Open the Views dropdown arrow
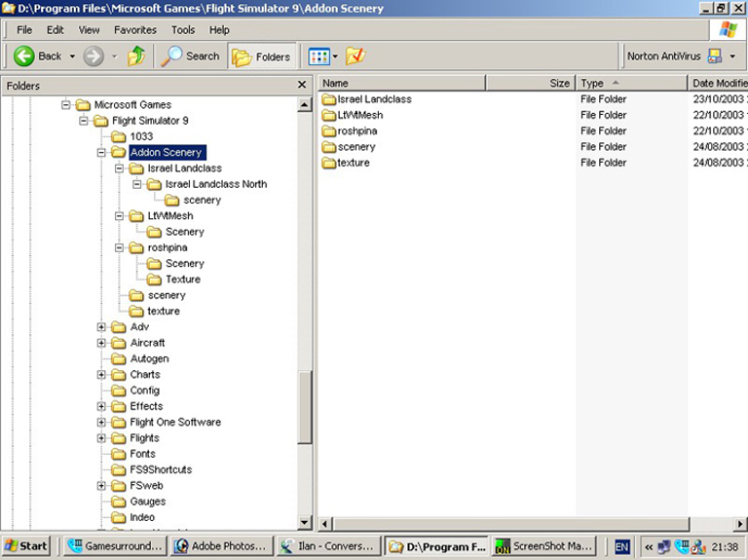This screenshot has width=748, height=560. (335, 56)
